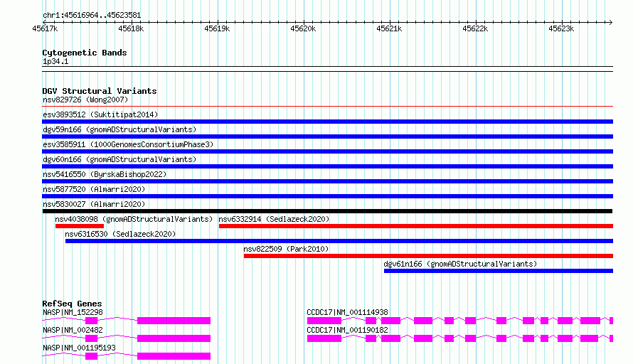The width and height of the screenshot is (633, 364).
Task: Select the 1p34.1 cytogenetic band label
Action: (x=55, y=62)
